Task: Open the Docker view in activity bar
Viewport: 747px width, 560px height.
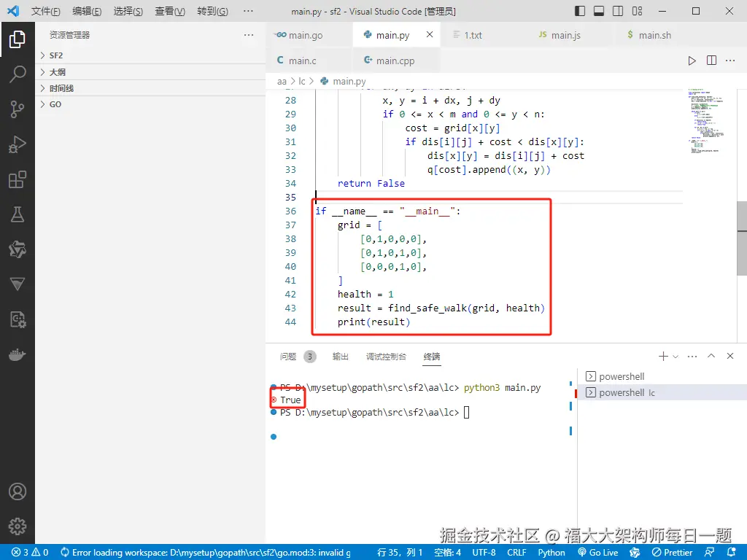Action: (18, 355)
